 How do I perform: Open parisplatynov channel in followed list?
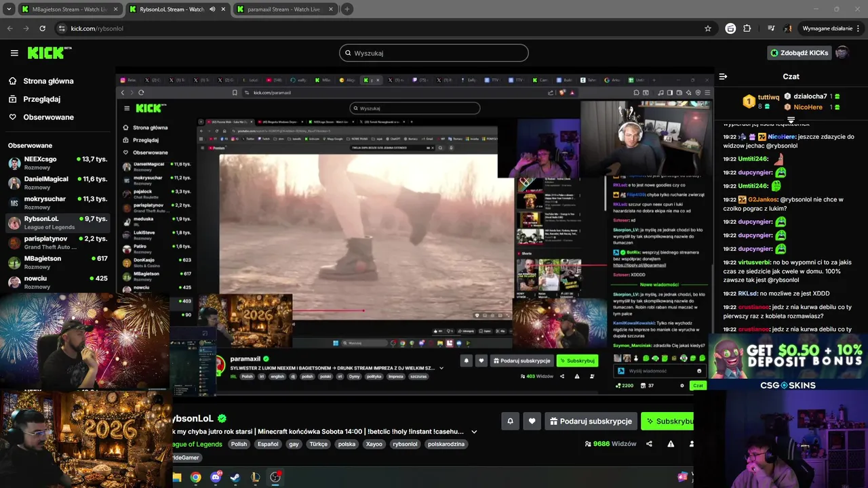click(x=58, y=242)
